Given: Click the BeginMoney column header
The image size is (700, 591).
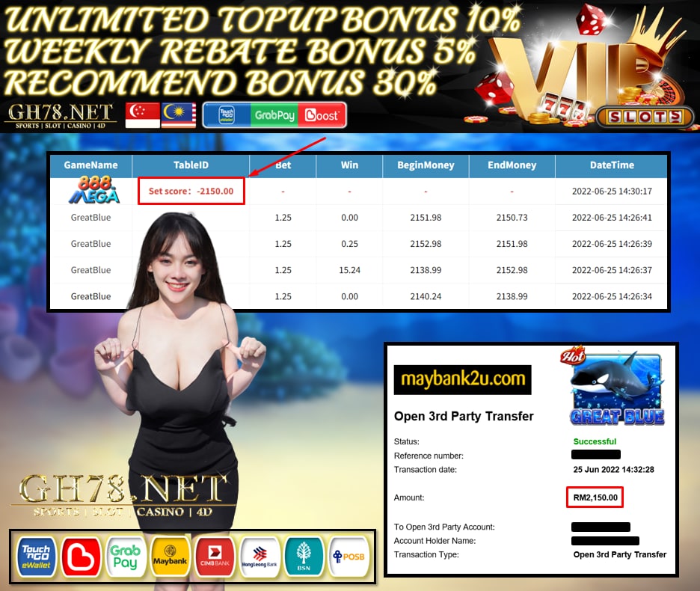Looking at the screenshot, I should point(426,165).
